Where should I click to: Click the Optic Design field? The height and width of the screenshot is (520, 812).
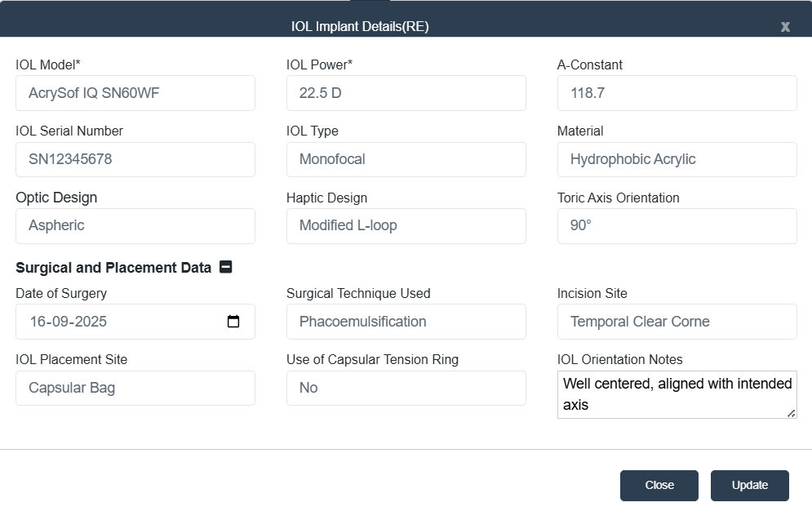pos(135,225)
